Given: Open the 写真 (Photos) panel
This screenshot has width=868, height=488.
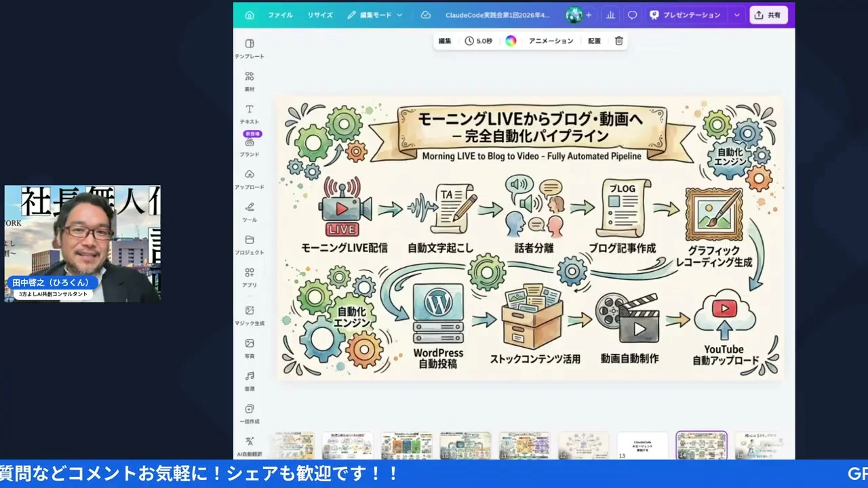Looking at the screenshot, I should pyautogui.click(x=249, y=348).
